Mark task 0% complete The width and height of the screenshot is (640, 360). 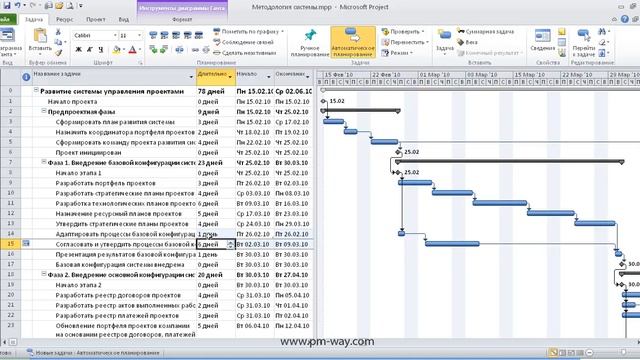coord(153,36)
